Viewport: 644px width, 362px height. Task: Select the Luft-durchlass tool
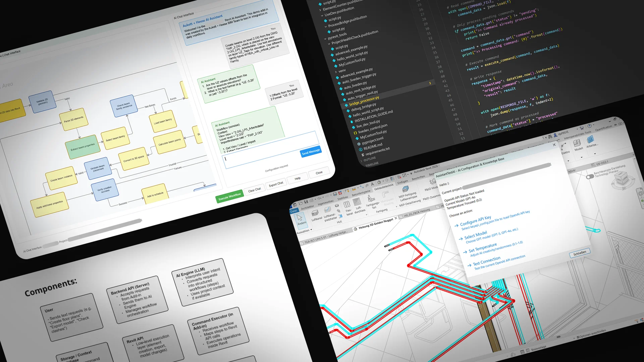pos(357,202)
